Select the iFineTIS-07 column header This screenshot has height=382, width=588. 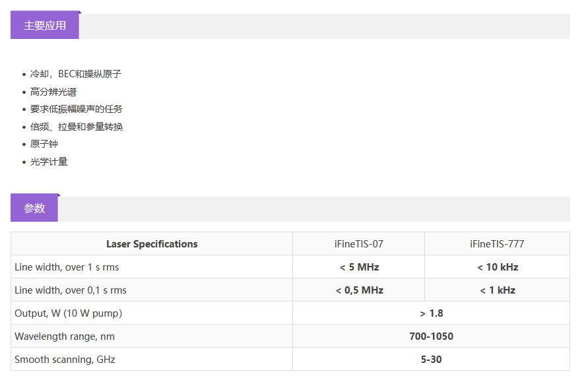[x=358, y=244]
